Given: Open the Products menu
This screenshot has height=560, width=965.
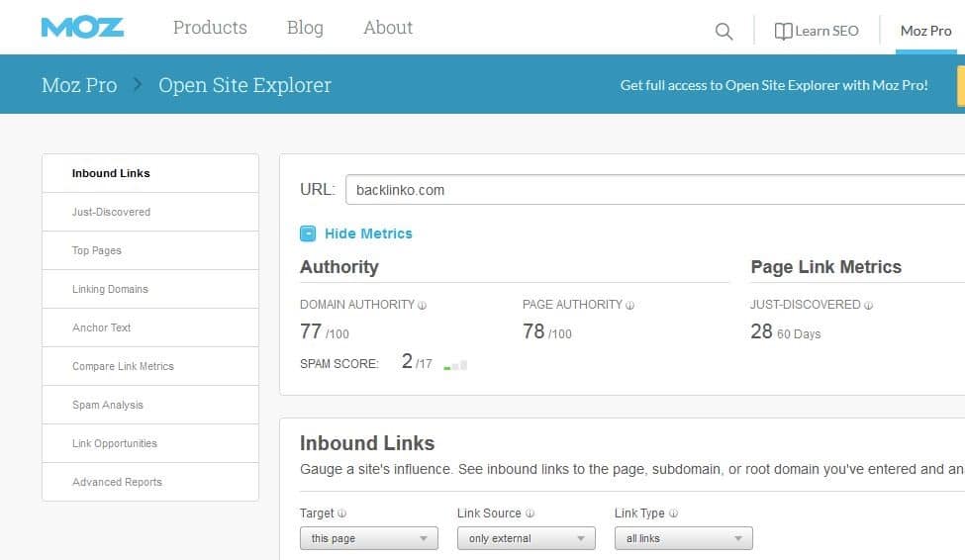Looking at the screenshot, I should [210, 28].
